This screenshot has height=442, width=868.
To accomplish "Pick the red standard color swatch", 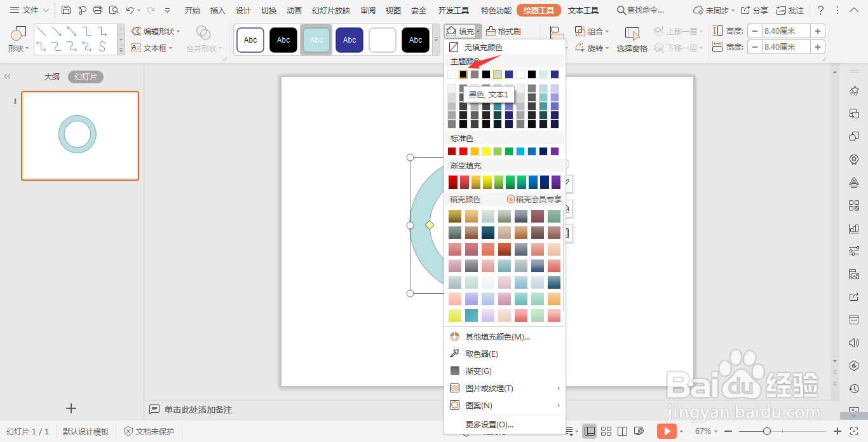I will click(463, 151).
